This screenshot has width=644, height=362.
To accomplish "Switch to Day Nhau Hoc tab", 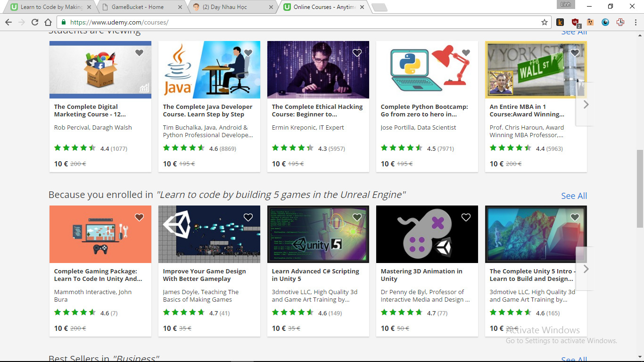I will [x=233, y=7].
